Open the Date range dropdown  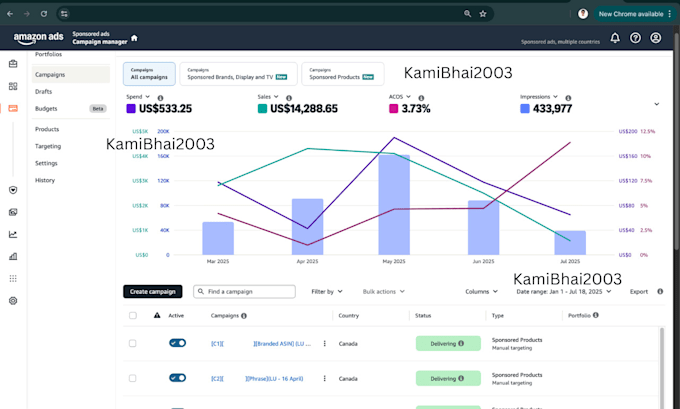pyautogui.click(x=564, y=291)
